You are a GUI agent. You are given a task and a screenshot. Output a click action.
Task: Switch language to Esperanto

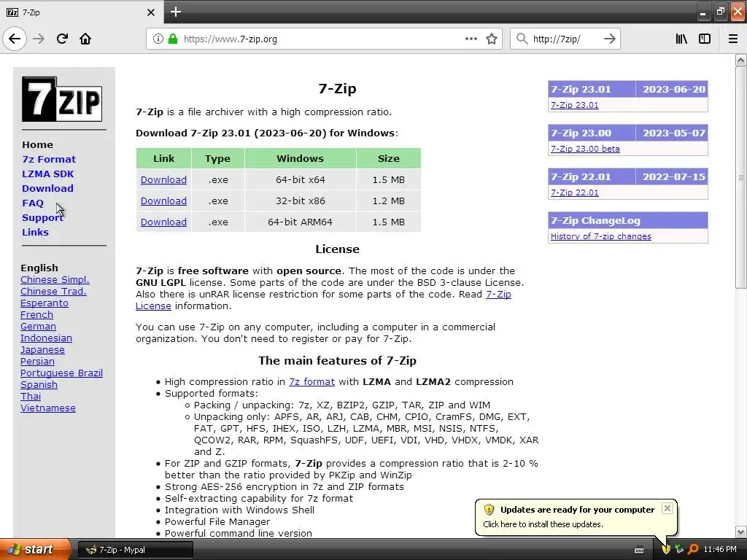coord(44,303)
